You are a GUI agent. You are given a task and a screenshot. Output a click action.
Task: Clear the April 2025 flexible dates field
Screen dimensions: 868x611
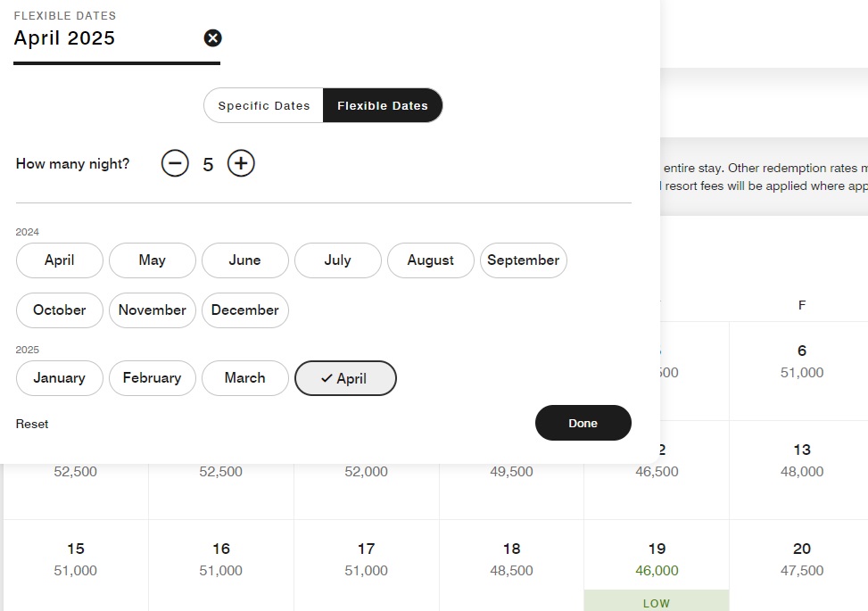click(212, 38)
